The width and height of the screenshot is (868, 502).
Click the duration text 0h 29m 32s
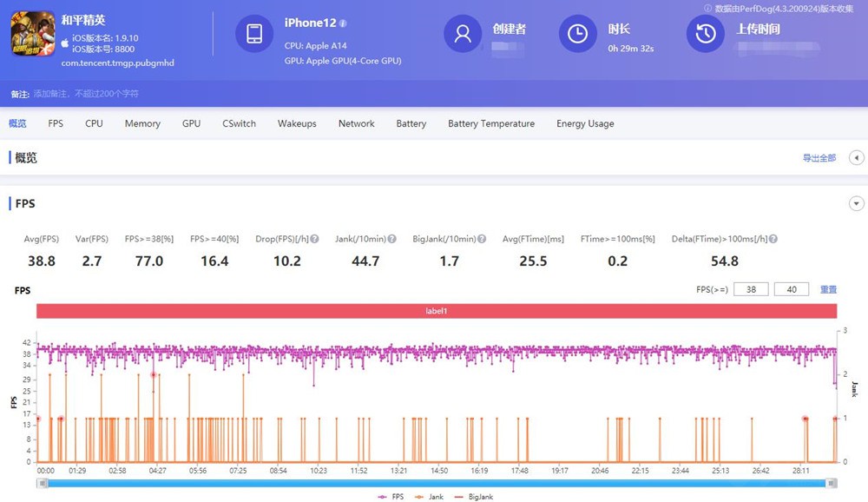(x=630, y=49)
